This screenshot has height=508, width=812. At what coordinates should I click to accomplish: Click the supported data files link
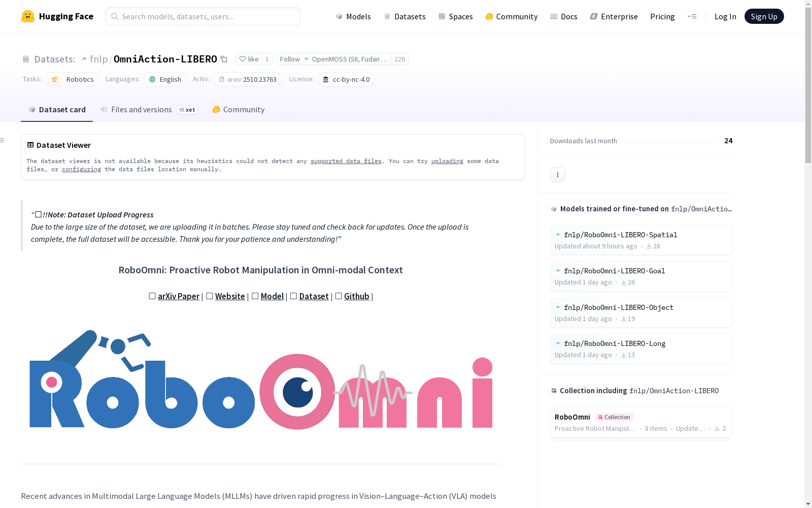pyautogui.click(x=346, y=161)
